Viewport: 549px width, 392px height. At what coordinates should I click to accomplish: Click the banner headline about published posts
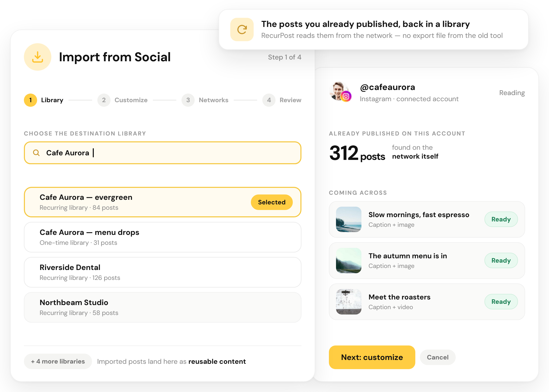coord(365,24)
